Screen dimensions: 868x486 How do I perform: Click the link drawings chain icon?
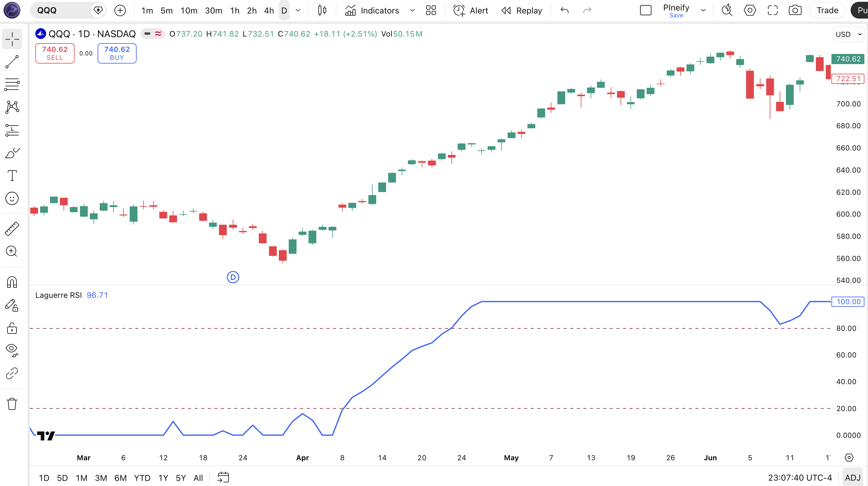click(x=12, y=373)
